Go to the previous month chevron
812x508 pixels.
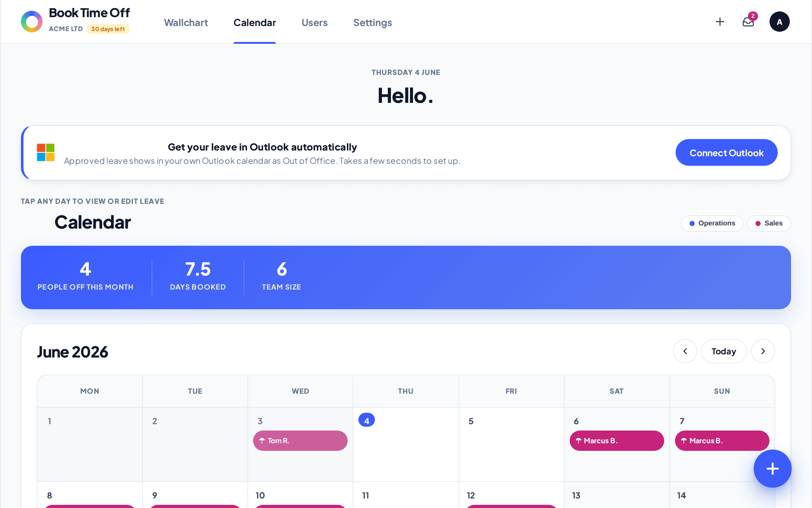coord(685,351)
